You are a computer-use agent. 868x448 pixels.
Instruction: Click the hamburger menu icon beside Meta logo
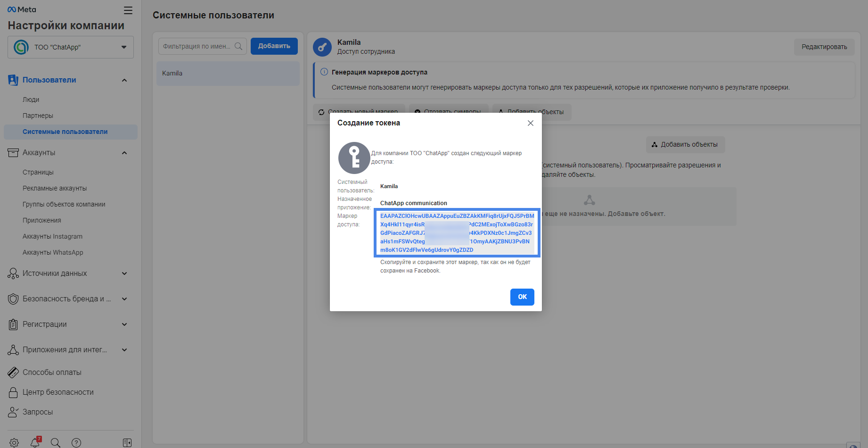[x=128, y=10]
